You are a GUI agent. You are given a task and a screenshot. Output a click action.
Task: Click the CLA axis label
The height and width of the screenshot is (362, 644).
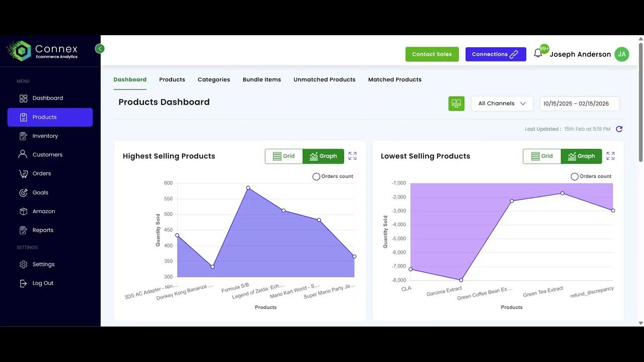(406, 289)
